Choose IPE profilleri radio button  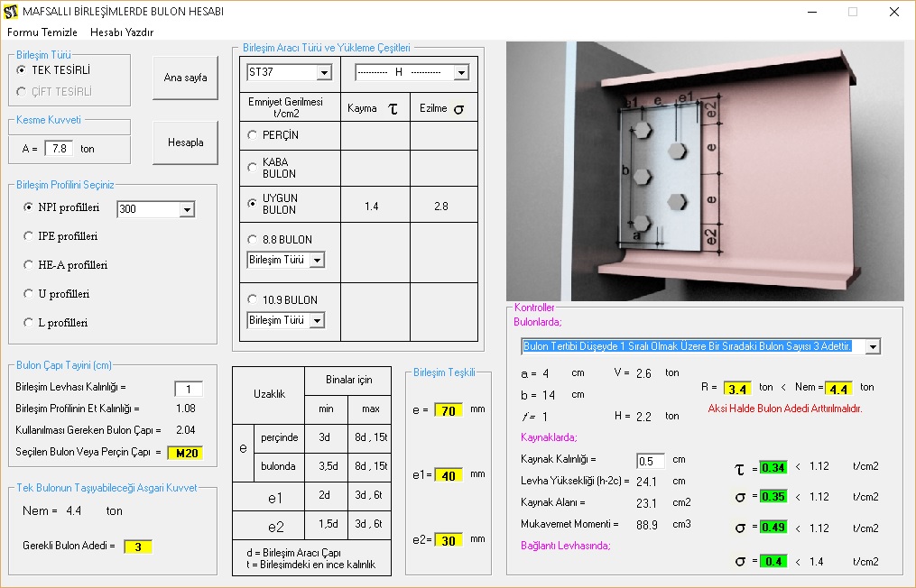point(28,236)
